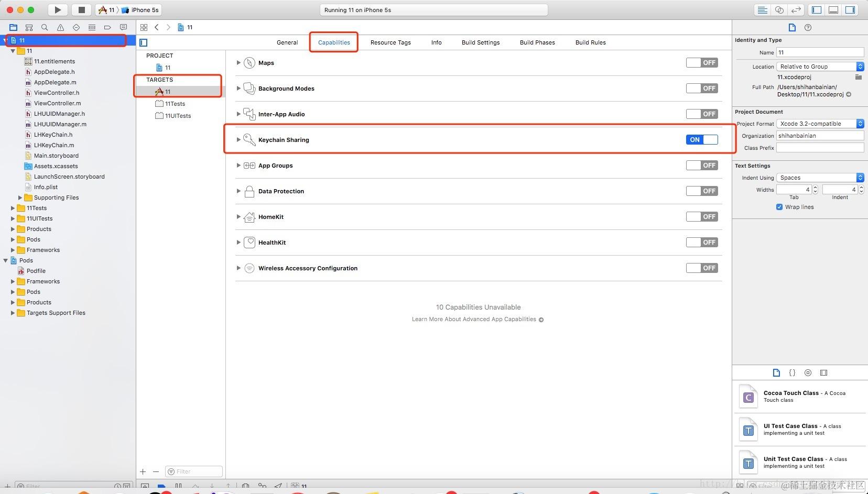Expand the Maps capability details
Image resolution: width=868 pixels, height=494 pixels.
pos(238,63)
